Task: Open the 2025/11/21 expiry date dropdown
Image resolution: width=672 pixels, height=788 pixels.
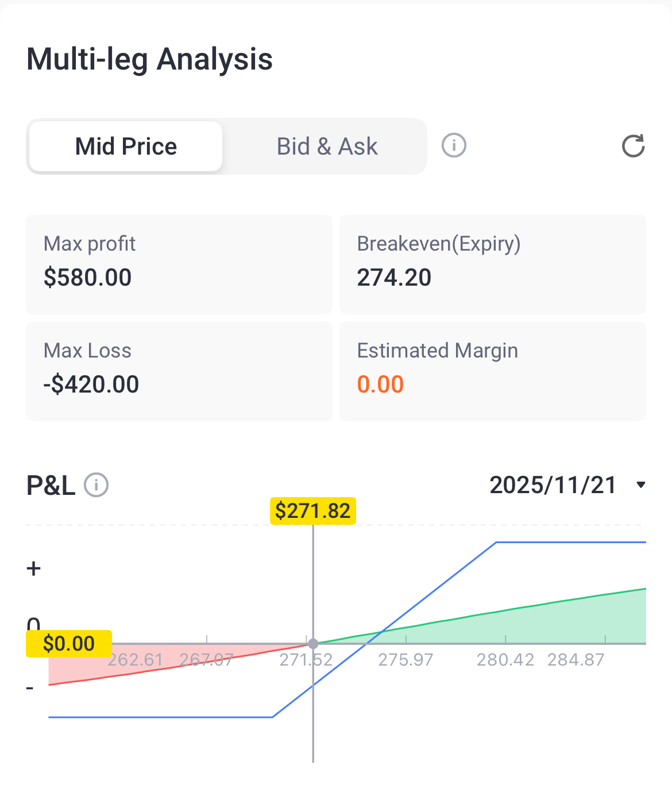Action: [x=553, y=485]
